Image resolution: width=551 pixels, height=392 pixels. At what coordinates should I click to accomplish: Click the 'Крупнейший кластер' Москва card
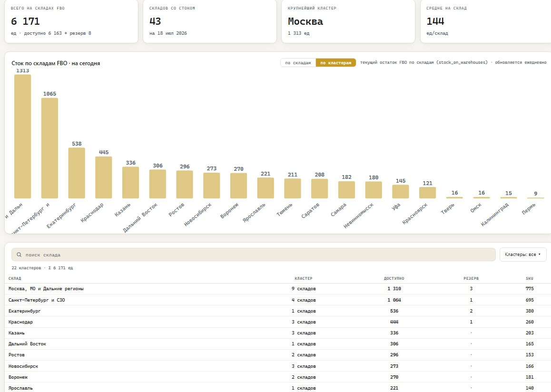coord(348,21)
